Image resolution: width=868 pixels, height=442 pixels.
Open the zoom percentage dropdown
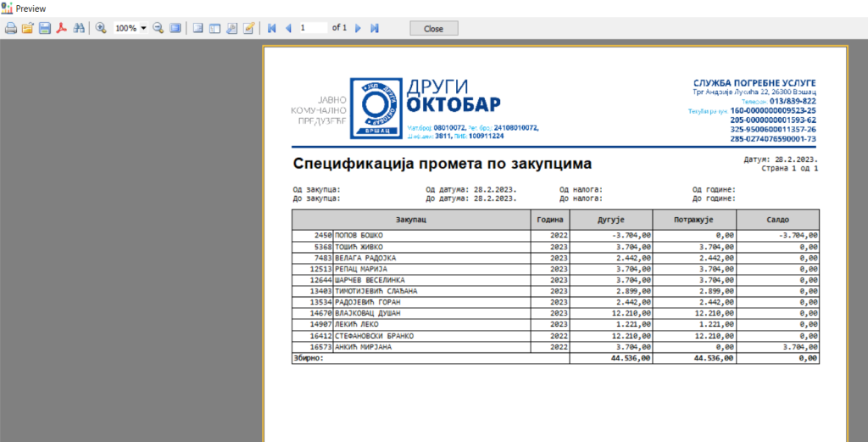(x=143, y=28)
